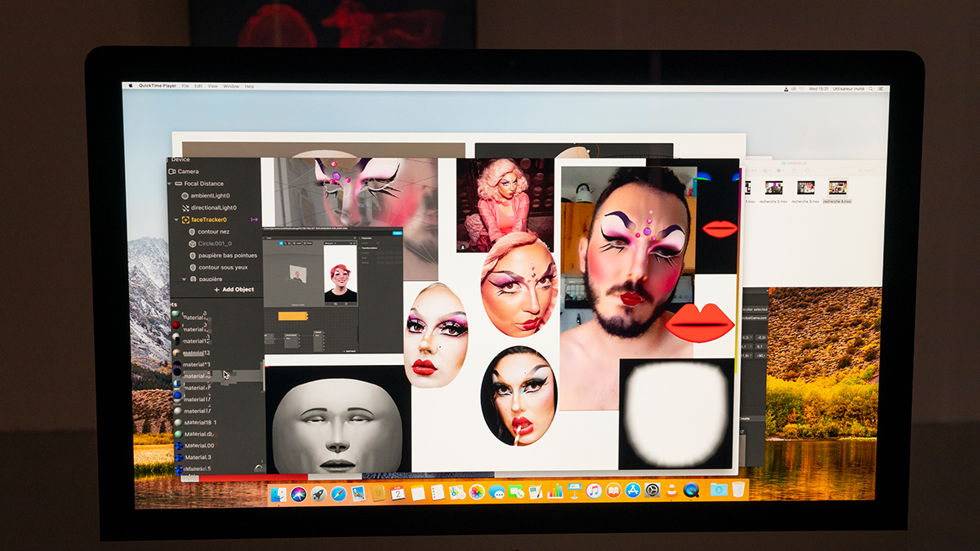Launch Siri from the dock
980x551 pixels.
298,493
